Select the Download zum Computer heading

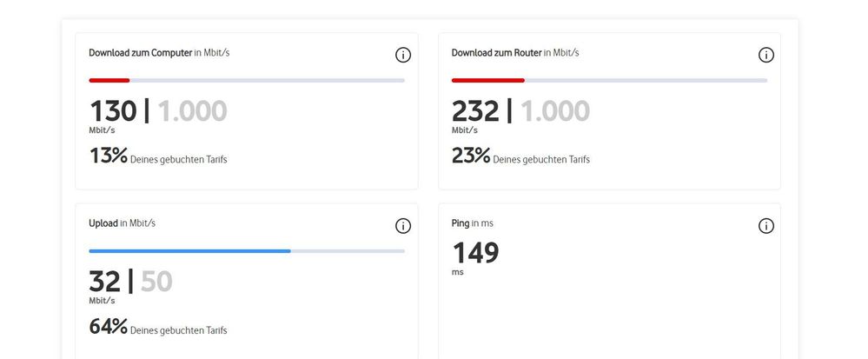(x=159, y=53)
